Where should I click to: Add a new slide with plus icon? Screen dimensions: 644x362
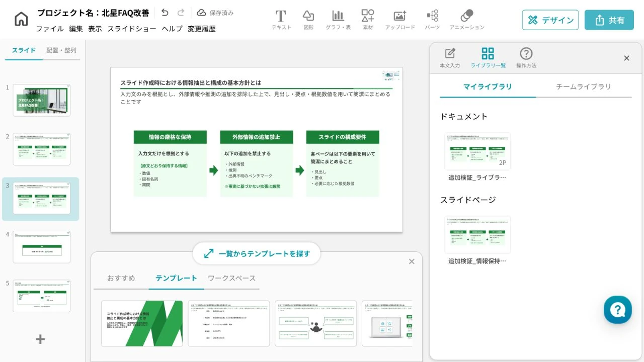point(40,339)
